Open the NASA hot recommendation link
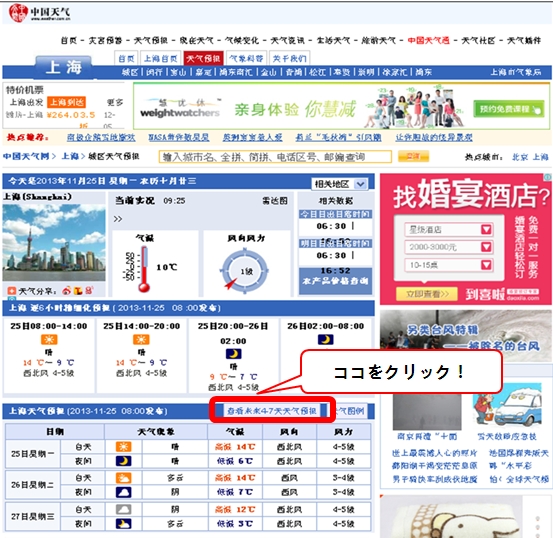This screenshot has height=538, width=553. [178, 137]
